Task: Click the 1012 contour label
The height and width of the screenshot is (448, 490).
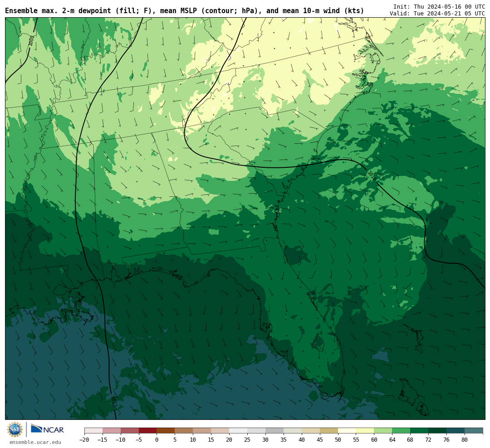Action: coord(114,402)
